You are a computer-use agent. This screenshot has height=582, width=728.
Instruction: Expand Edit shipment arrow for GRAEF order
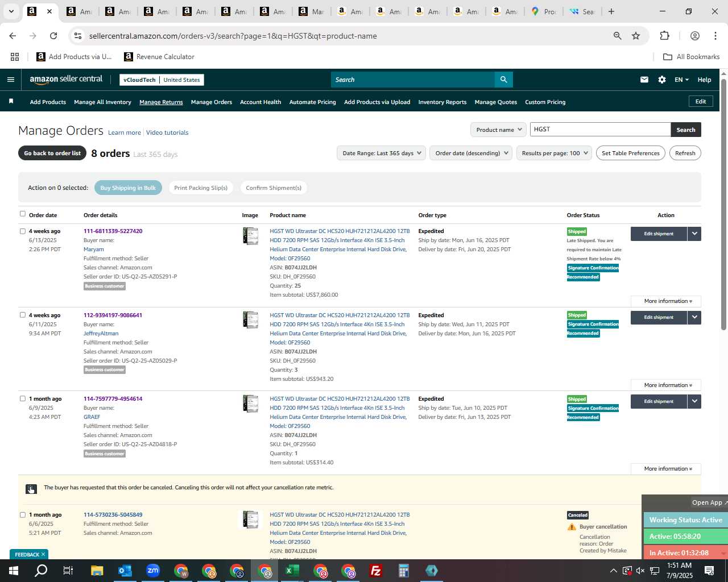tap(694, 401)
